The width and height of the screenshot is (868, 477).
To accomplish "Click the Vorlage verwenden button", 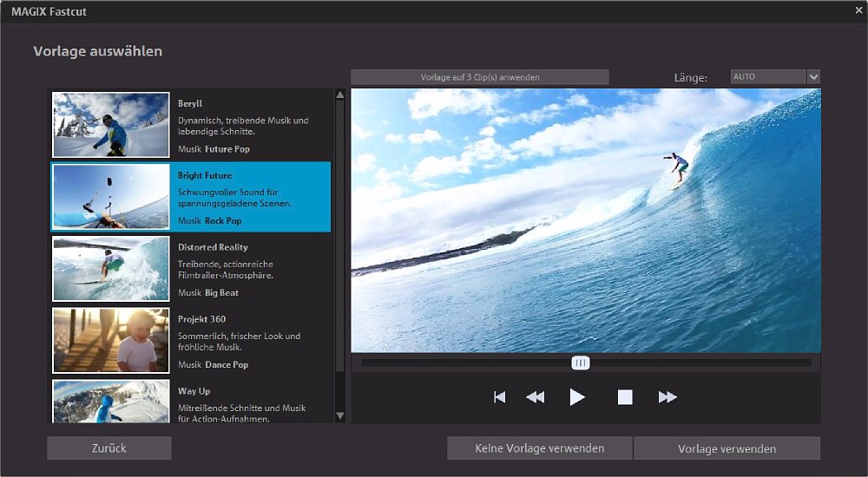I will 727,448.
